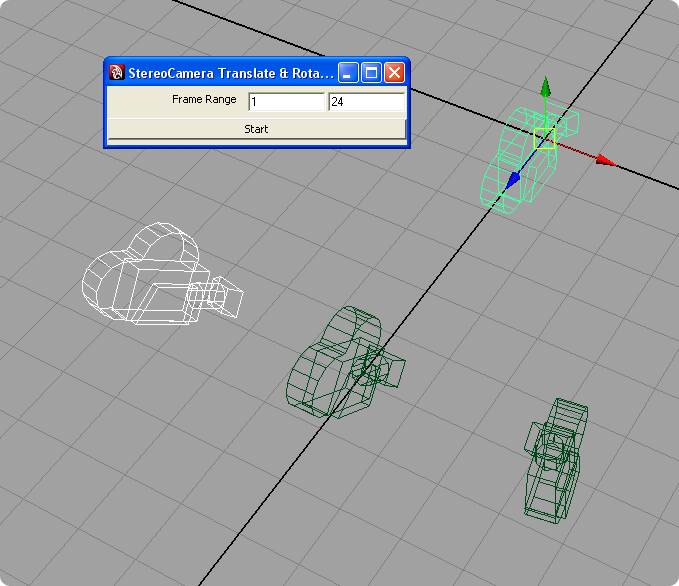Click the yellow center handle of the move manipulator

(x=544, y=138)
